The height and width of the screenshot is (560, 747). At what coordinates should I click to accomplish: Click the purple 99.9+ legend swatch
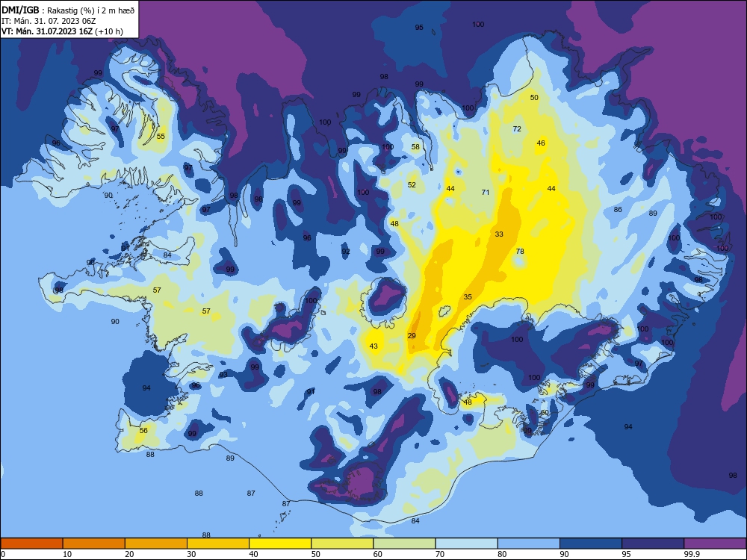coord(715,544)
